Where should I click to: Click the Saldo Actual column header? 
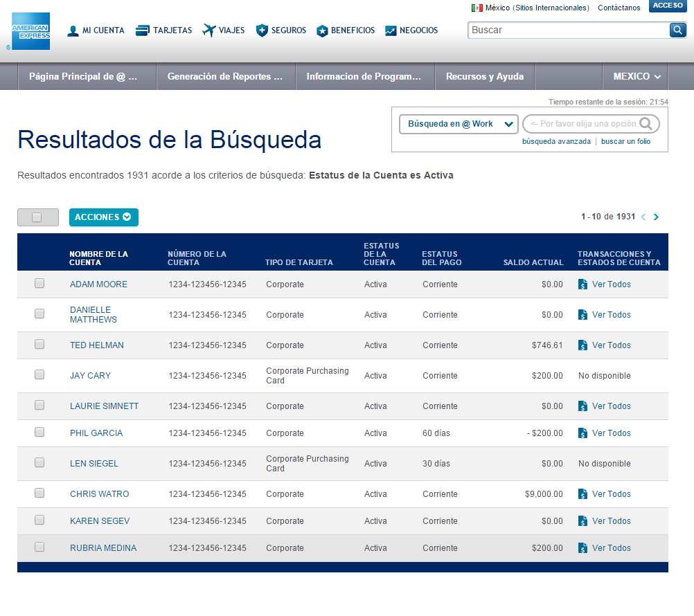click(533, 262)
